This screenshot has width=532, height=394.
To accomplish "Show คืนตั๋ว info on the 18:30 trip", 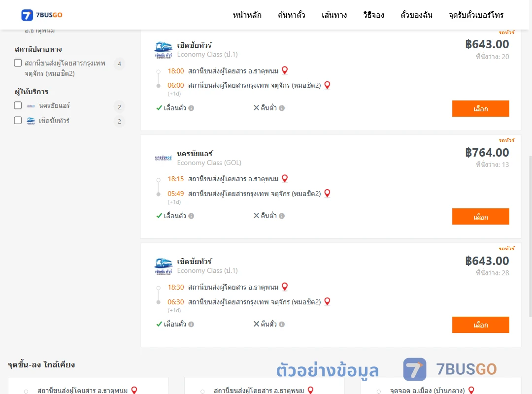I will [x=282, y=324].
